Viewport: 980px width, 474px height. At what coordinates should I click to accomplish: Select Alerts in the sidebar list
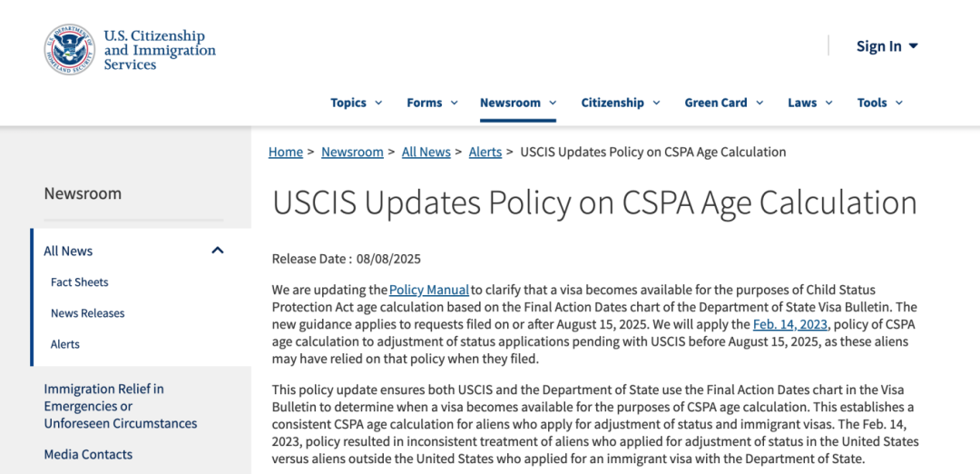65,344
